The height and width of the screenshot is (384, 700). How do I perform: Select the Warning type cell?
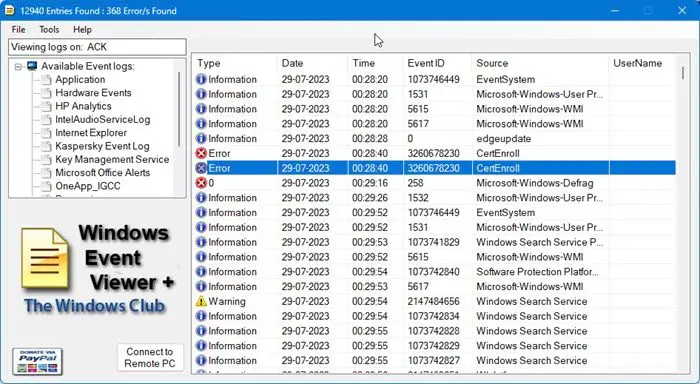(227, 301)
